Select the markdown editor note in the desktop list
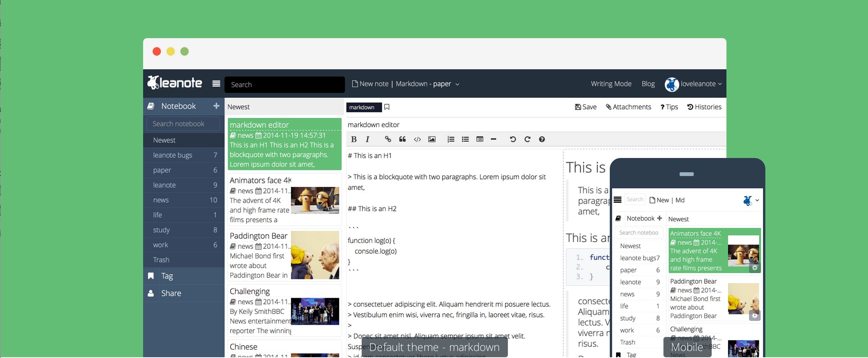This screenshot has width=868, height=358. coord(284,144)
